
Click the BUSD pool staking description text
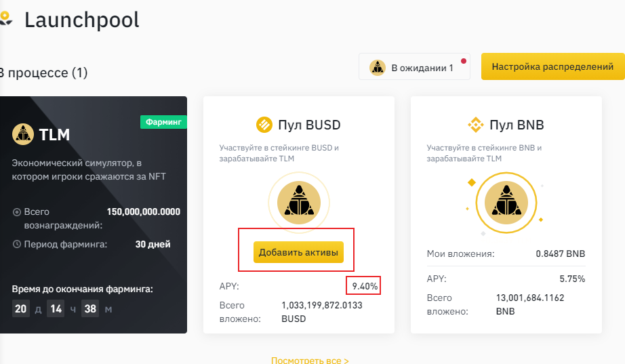click(x=279, y=153)
